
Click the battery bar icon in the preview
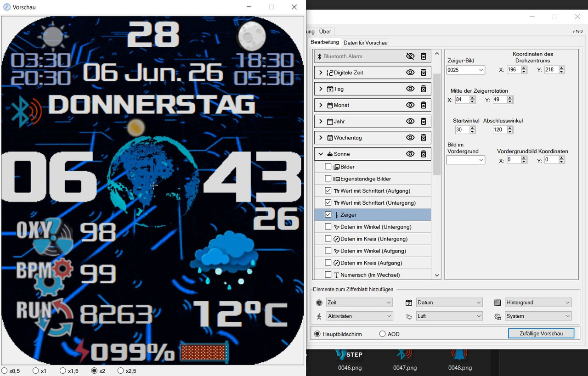coord(204,353)
